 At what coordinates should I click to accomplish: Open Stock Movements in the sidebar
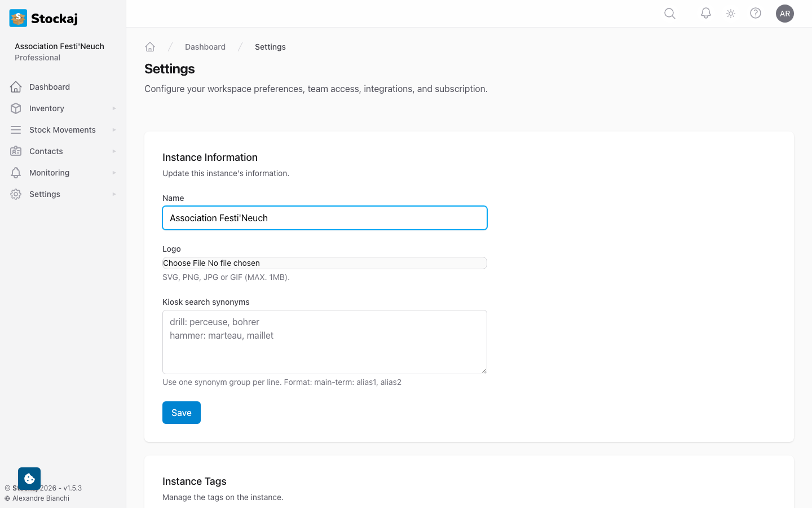click(63, 130)
